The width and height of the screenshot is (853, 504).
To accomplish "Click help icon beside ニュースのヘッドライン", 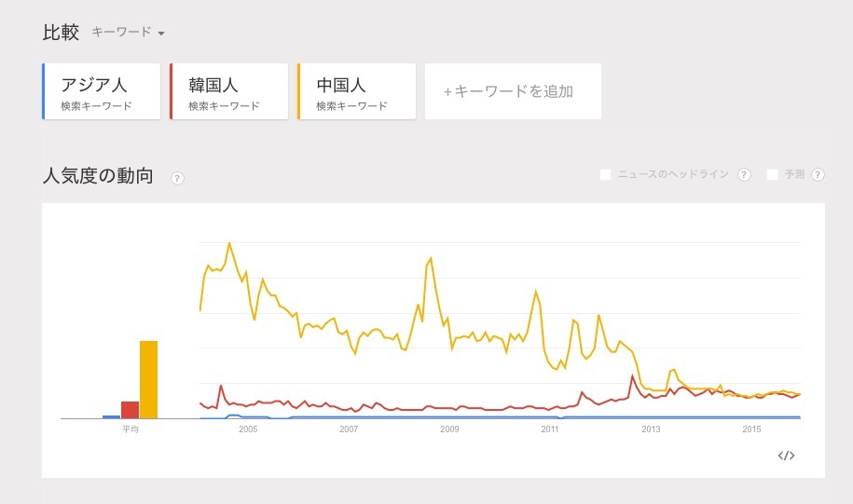I will pyautogui.click(x=744, y=174).
